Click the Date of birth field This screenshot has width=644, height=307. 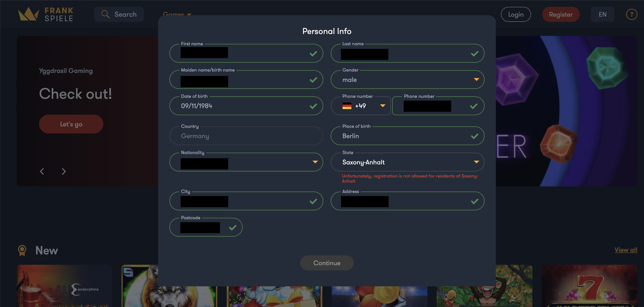(x=241, y=106)
